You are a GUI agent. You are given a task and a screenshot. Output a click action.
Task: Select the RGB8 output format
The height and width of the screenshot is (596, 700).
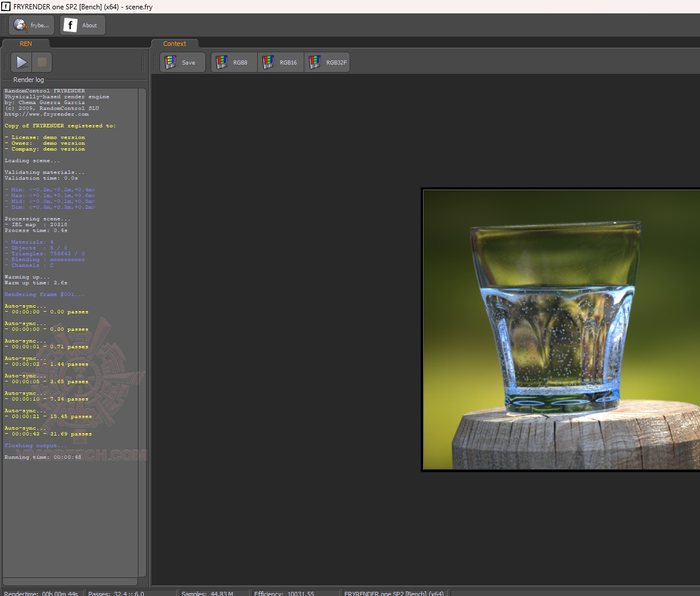[234, 62]
